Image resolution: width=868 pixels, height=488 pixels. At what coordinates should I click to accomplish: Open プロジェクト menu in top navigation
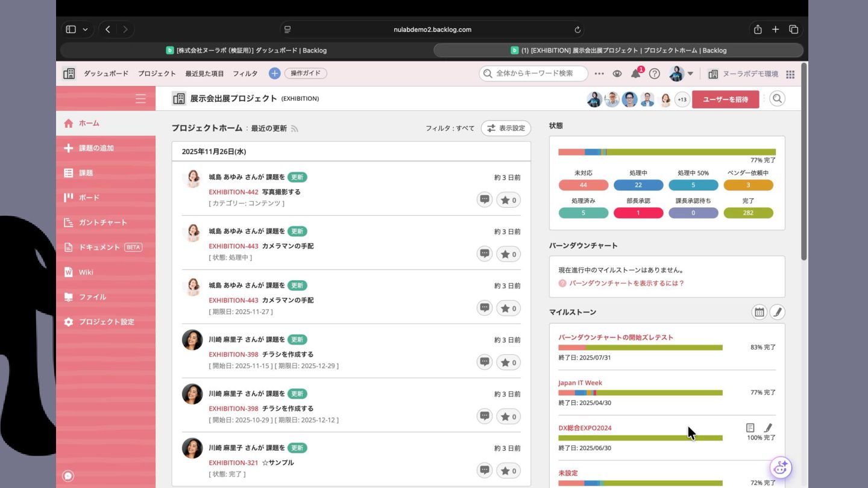click(x=157, y=74)
